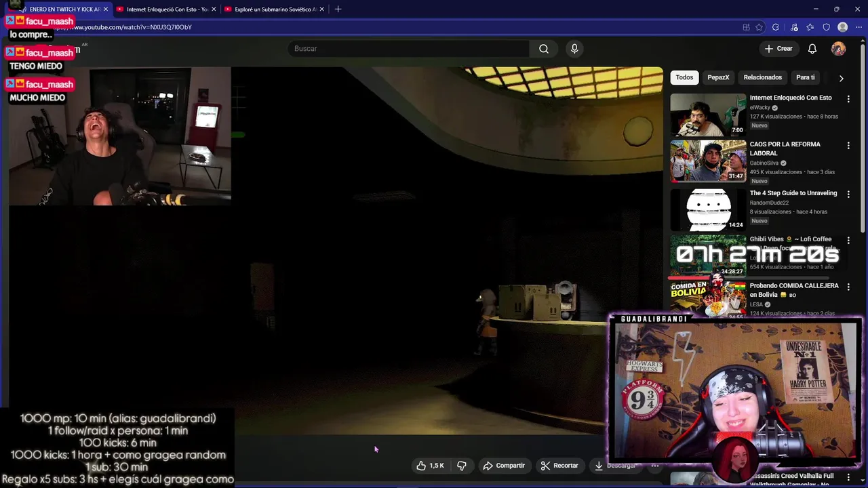The width and height of the screenshot is (868, 488).
Task: Close the 'ENERO EN TWITCH Y KICK' tab
Action: tap(106, 9)
